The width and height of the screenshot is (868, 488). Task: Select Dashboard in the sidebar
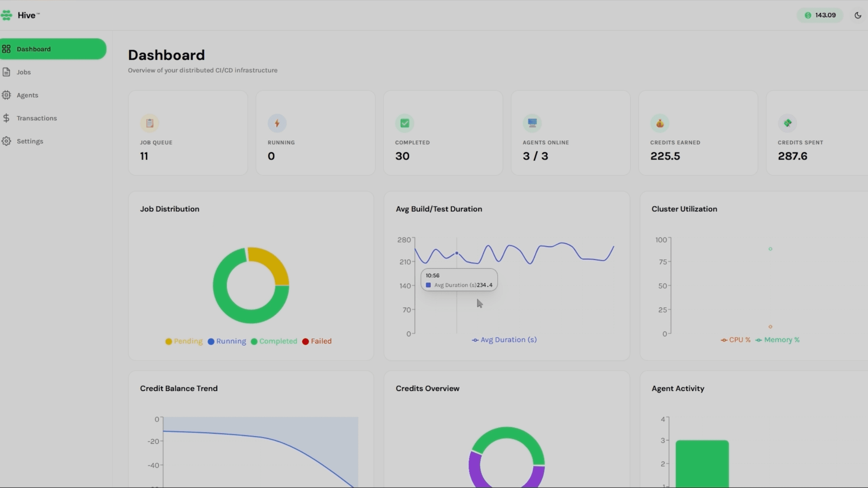53,49
